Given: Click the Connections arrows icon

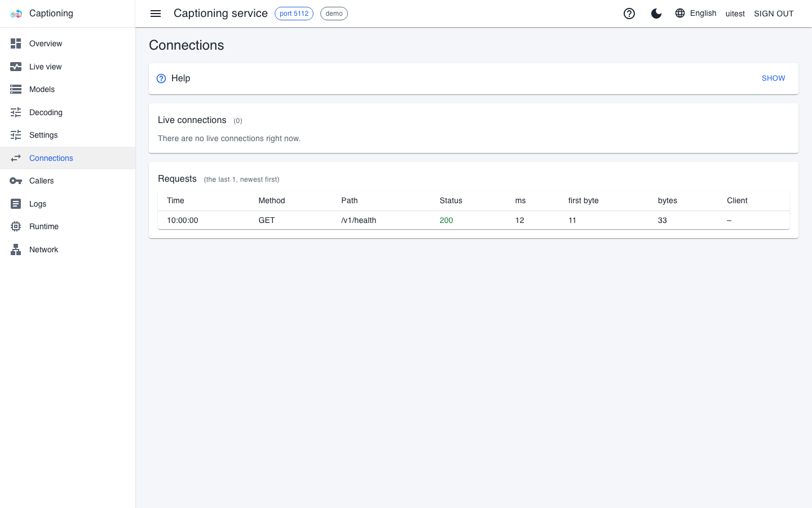Looking at the screenshot, I should pos(16,158).
